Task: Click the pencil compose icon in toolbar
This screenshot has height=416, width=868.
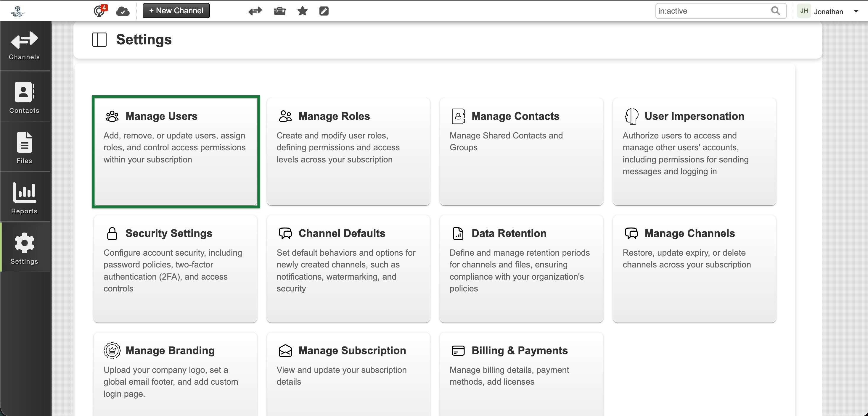Action: (x=324, y=11)
